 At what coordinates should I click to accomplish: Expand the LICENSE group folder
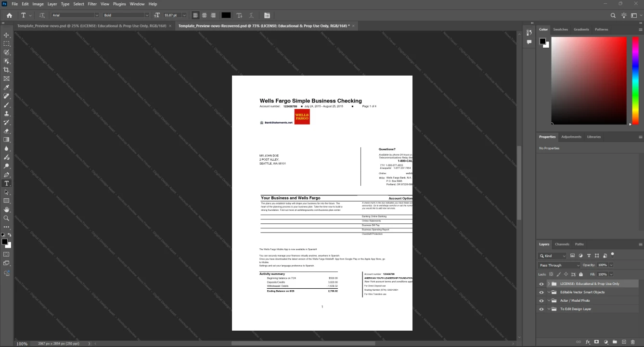pos(549,284)
